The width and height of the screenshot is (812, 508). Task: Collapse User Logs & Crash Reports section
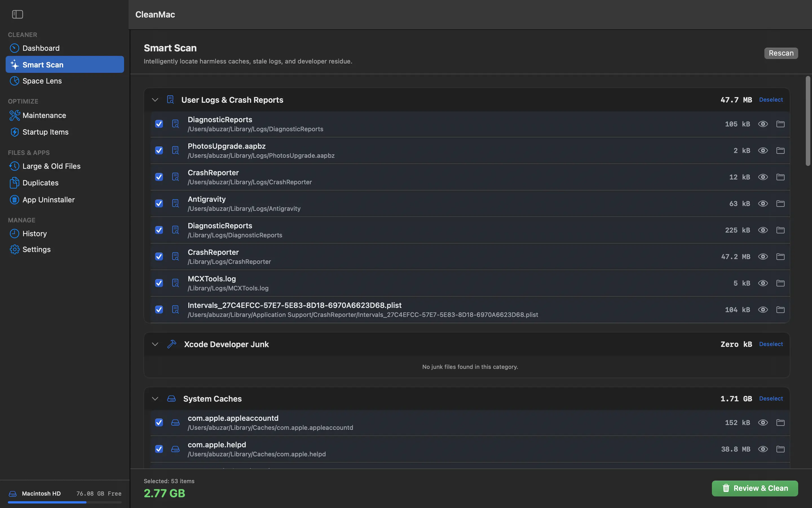(155, 100)
